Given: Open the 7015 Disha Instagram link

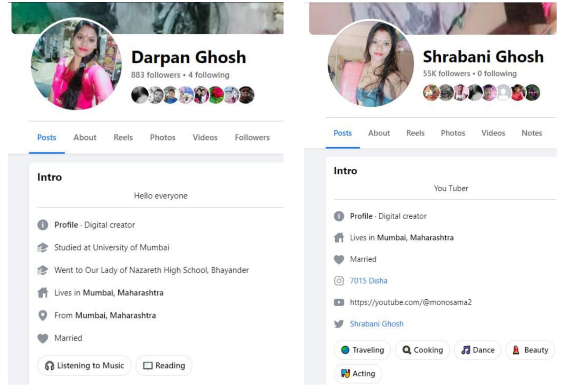Looking at the screenshot, I should [x=369, y=281].
